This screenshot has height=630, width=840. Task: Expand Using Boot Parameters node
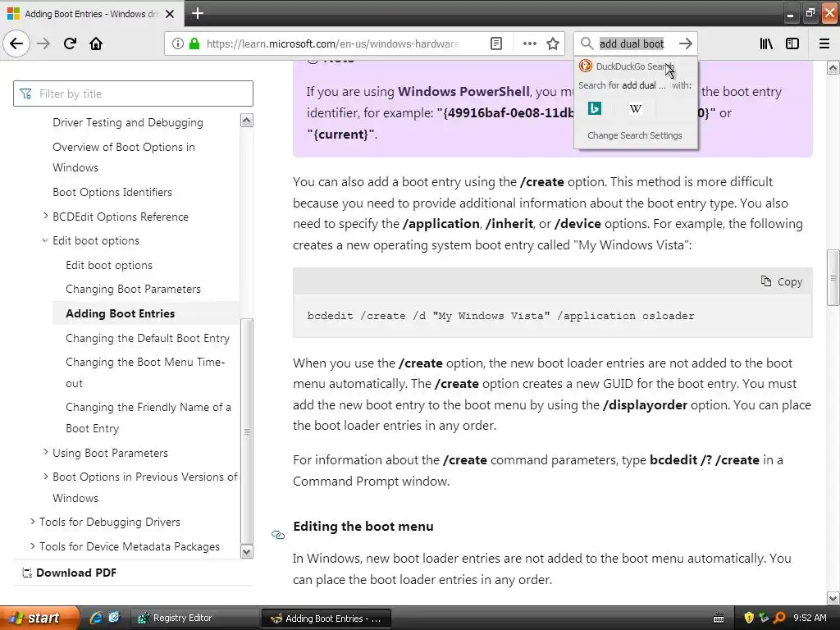(x=46, y=452)
